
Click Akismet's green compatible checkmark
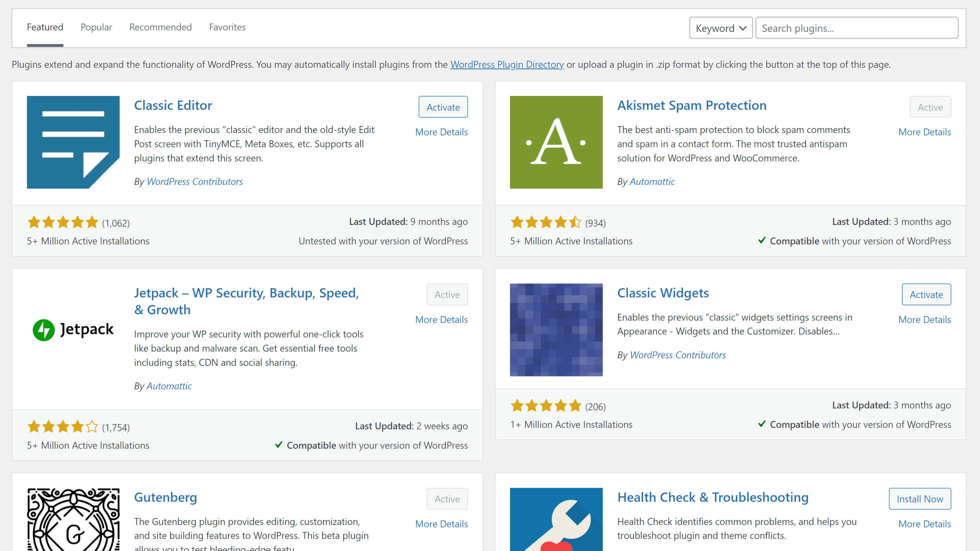click(762, 240)
